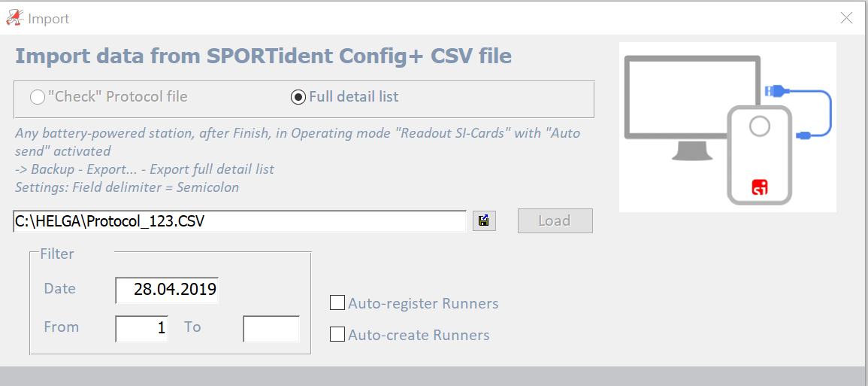Focus the CSV file path field

pyautogui.click(x=240, y=221)
